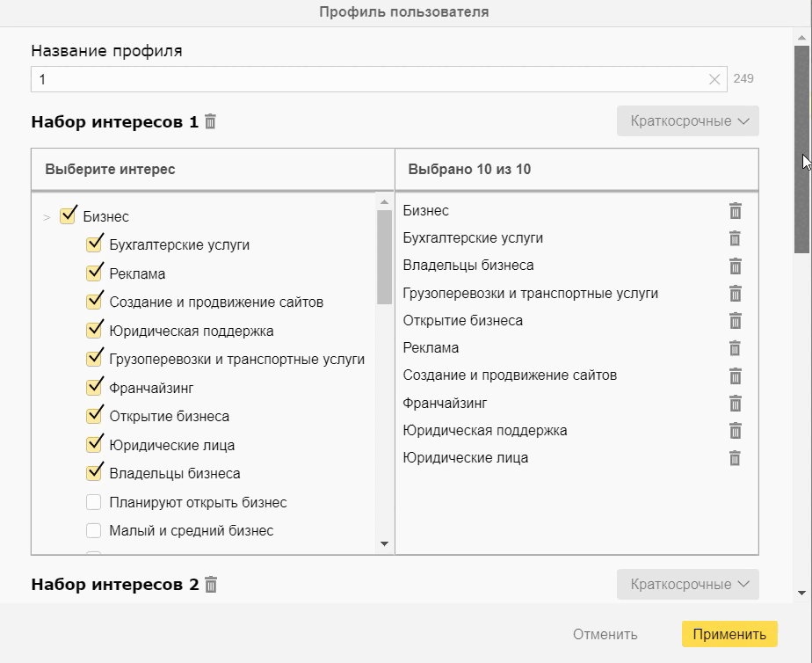Click Применить button
This screenshot has width=812, height=663.
click(x=729, y=634)
